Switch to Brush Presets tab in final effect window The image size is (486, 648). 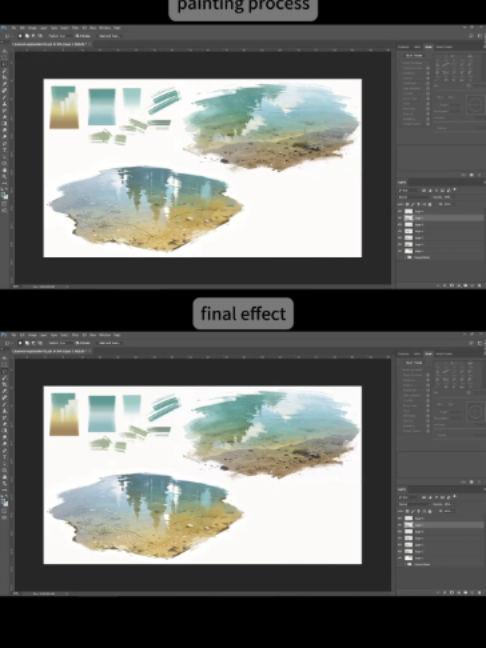click(x=444, y=354)
